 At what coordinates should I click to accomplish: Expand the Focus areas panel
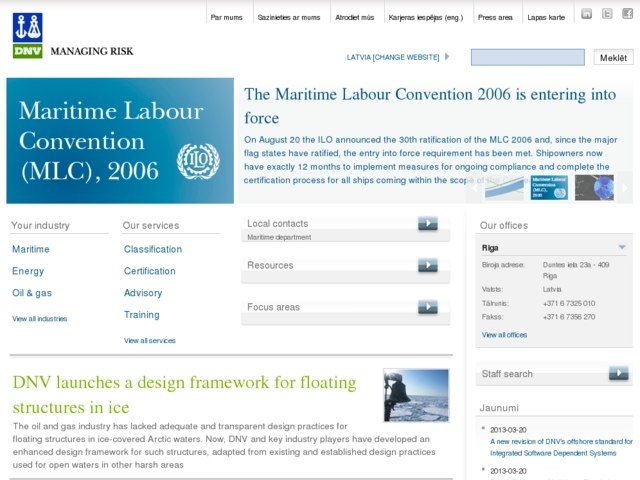coord(345,312)
